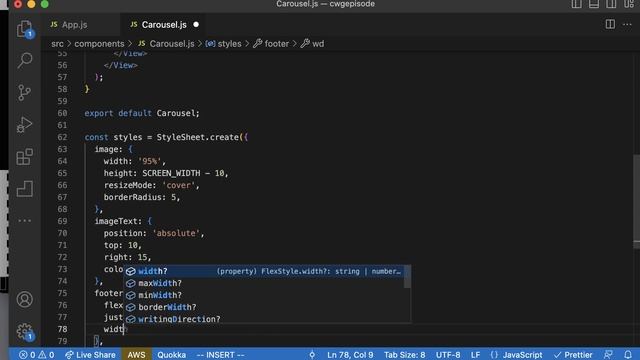This screenshot has width=640, height=360.
Task: Choose borderWidth? autocomplete suggestion
Action: click(264, 307)
